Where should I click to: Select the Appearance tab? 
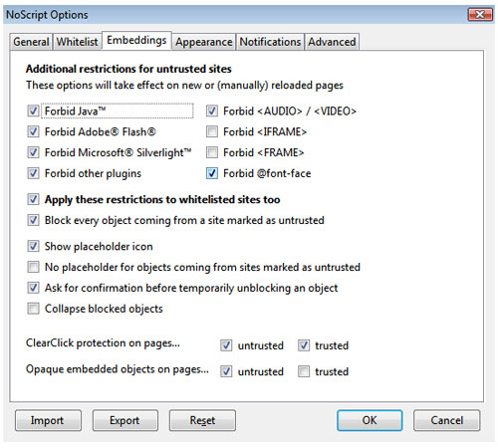[203, 42]
